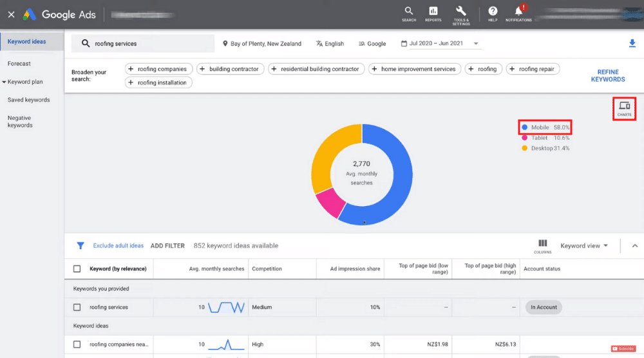Click the Tablet pink legend dot

(524, 138)
